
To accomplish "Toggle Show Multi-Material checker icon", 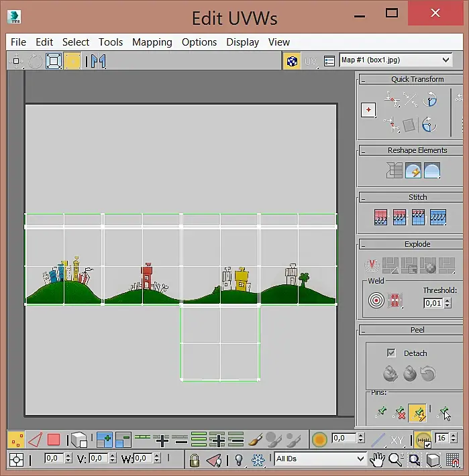I will [x=292, y=61].
